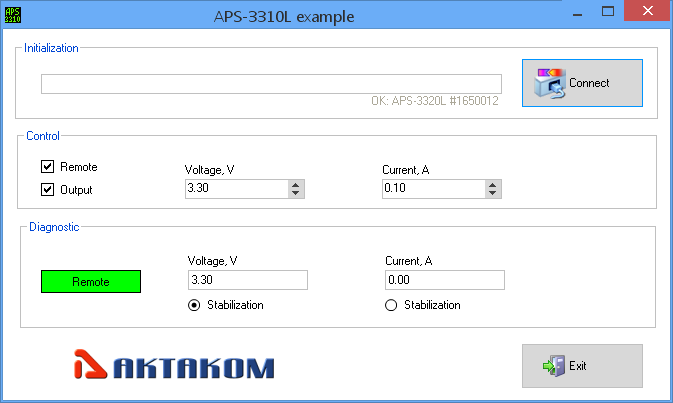The width and height of the screenshot is (673, 403).
Task: Select the Voltage Stabilization radio button
Action: click(x=194, y=305)
